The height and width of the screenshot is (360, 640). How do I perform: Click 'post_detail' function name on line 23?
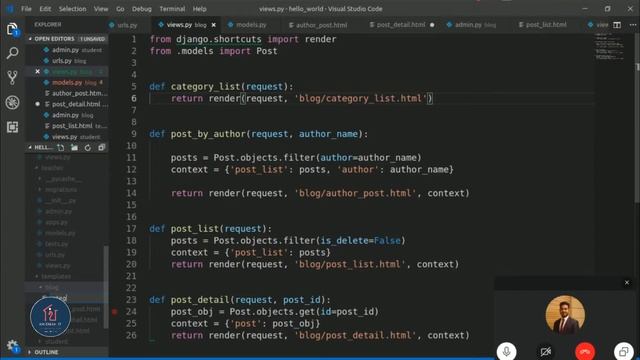pos(200,300)
